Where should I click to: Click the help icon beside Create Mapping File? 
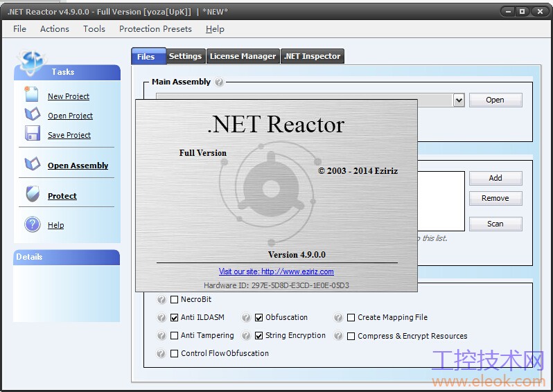(338, 318)
